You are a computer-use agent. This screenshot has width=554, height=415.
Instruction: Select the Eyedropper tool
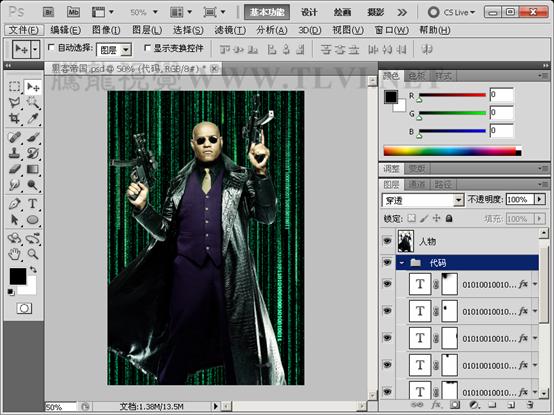(33, 118)
